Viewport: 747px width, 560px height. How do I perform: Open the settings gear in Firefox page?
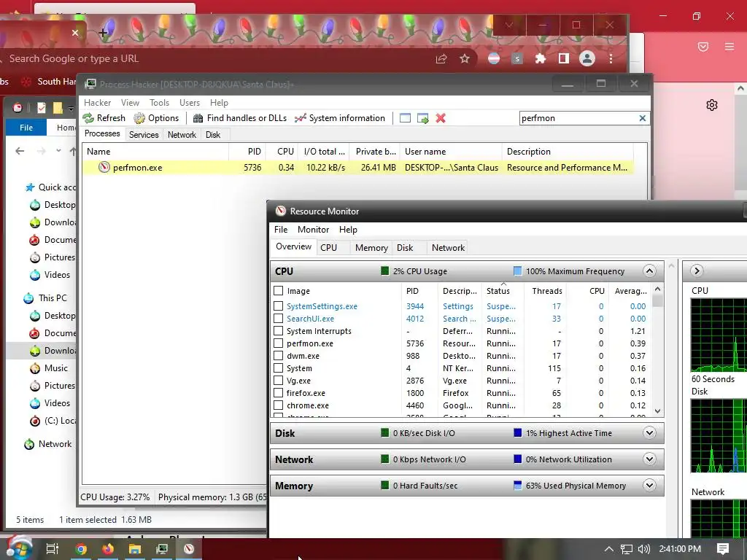[x=712, y=105]
